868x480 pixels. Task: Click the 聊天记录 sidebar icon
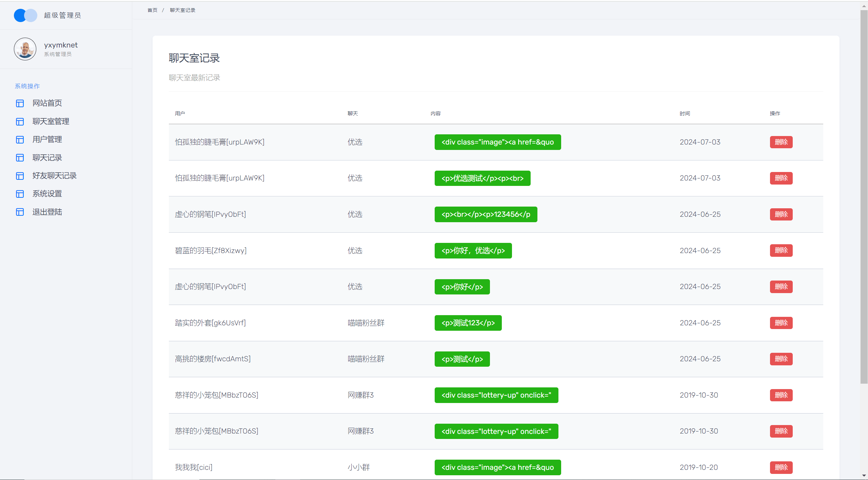point(20,158)
